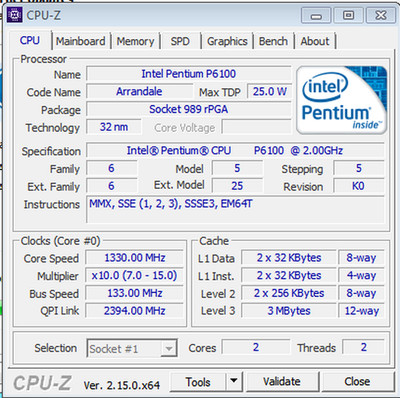Switch to the SPD tab
This screenshot has width=400, height=398.
point(180,41)
